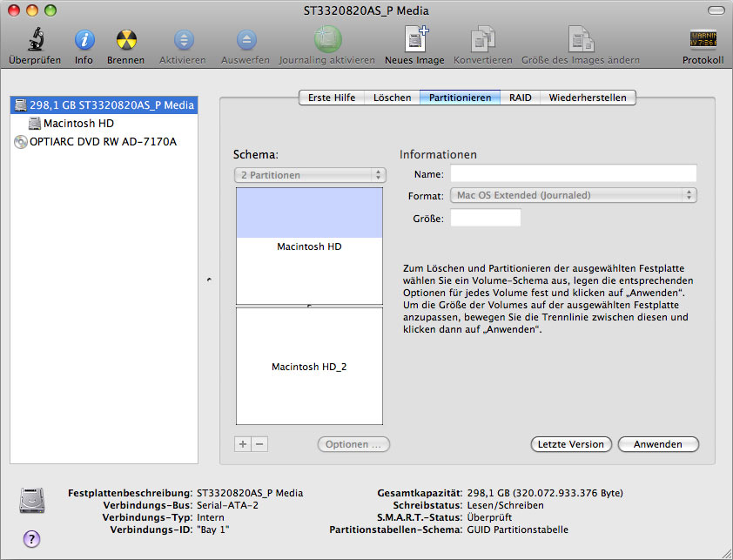Open the Partitionieren tab
733x560 pixels.
click(x=460, y=98)
